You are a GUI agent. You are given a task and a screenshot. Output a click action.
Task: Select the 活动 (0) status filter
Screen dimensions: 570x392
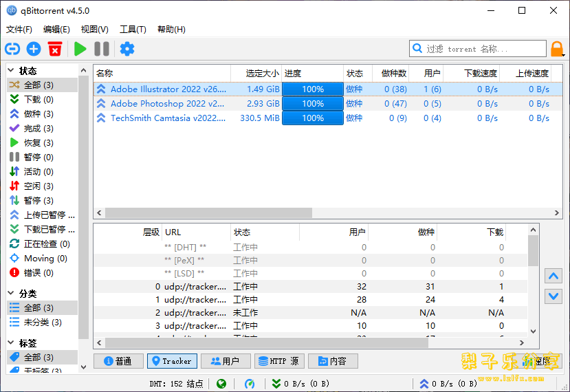point(42,172)
